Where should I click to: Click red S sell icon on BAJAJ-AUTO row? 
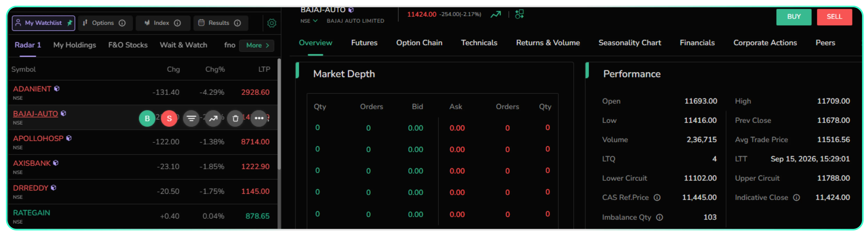[169, 118]
